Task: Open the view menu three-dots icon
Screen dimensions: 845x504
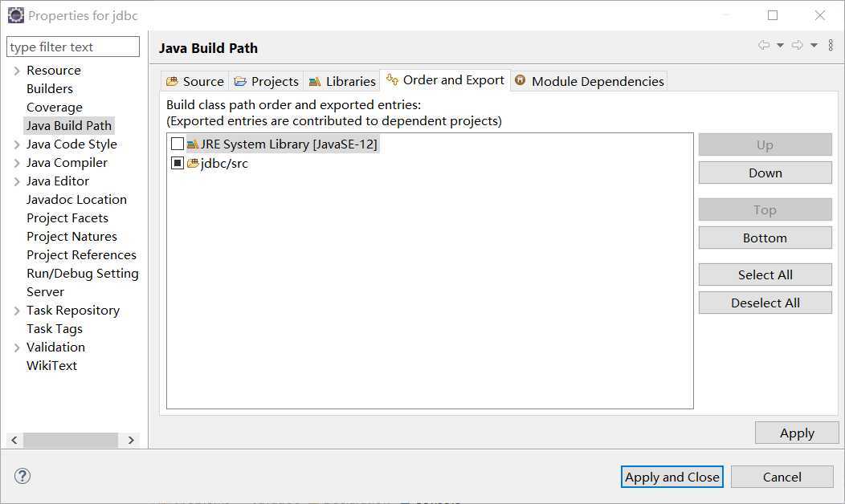Action: 831,45
